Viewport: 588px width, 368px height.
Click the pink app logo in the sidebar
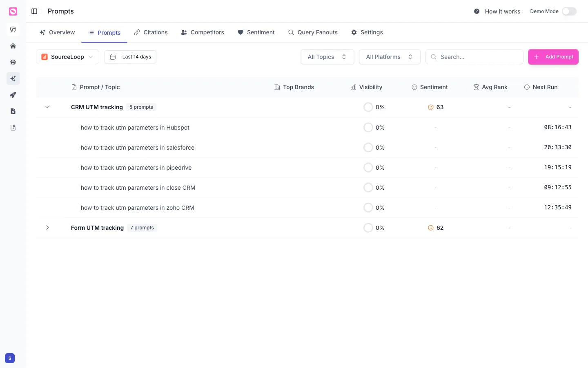point(13,11)
